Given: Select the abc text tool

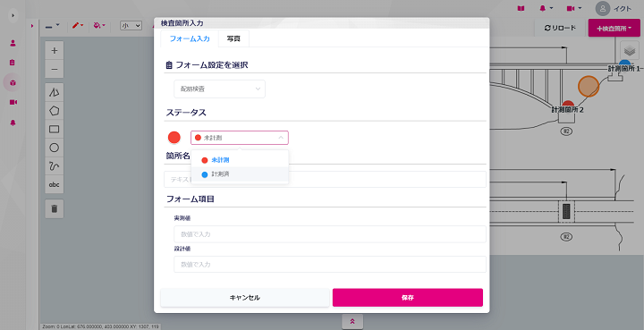Looking at the screenshot, I should tap(55, 185).
